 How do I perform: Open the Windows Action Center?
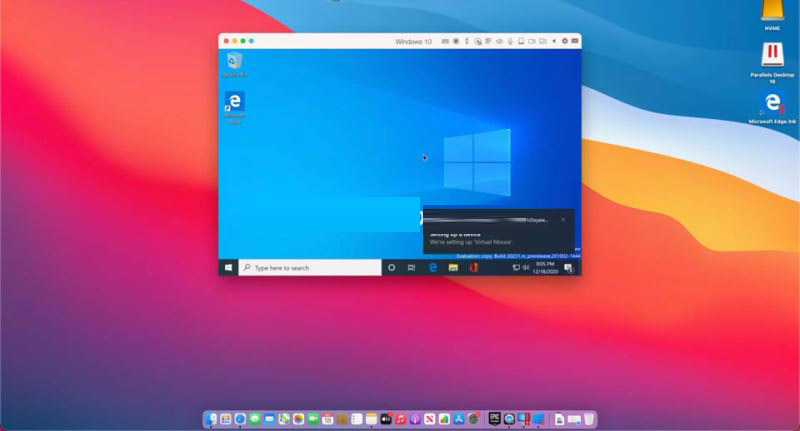click(568, 268)
